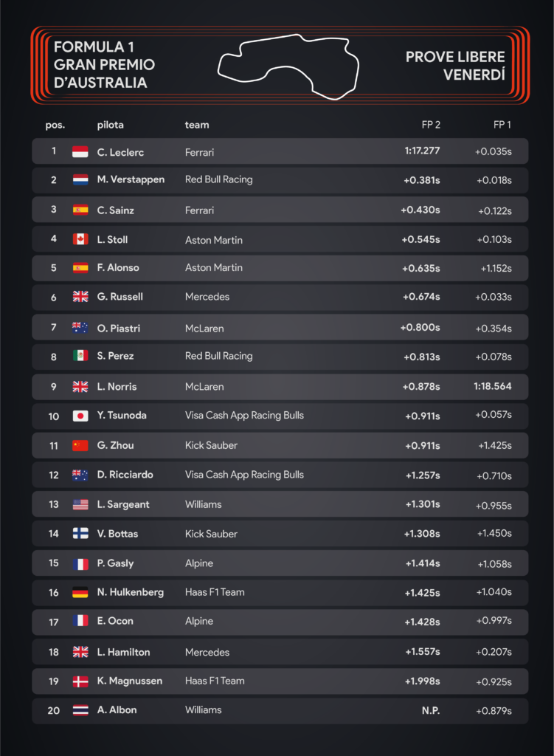
Task: Click the team column header
Action: (x=197, y=125)
